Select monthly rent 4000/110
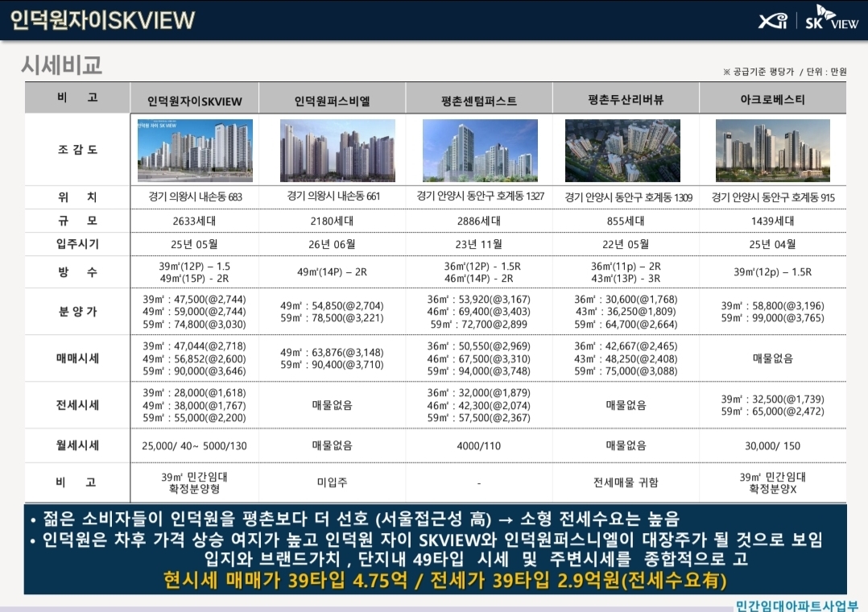The width and height of the screenshot is (868, 612). (x=479, y=446)
